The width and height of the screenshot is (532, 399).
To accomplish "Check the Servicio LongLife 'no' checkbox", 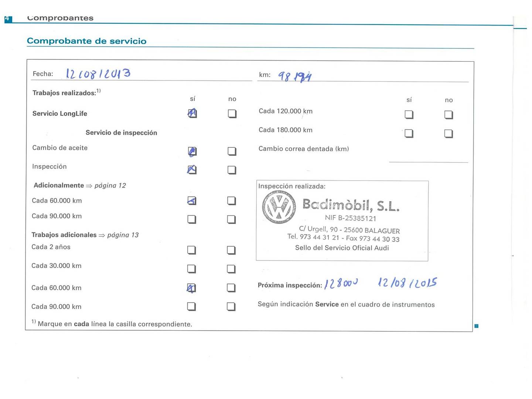I will coord(232,113).
